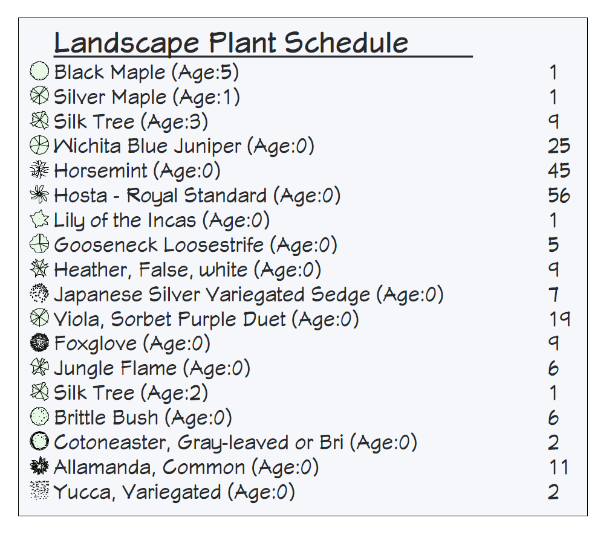
Task: Click the Black Maple plant symbol icon
Action: [x=40, y=72]
